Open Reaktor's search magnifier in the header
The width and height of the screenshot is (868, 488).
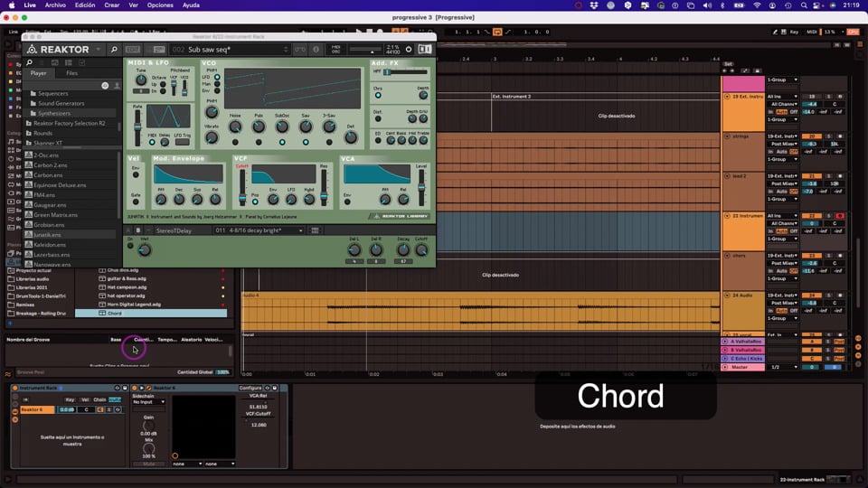114,49
